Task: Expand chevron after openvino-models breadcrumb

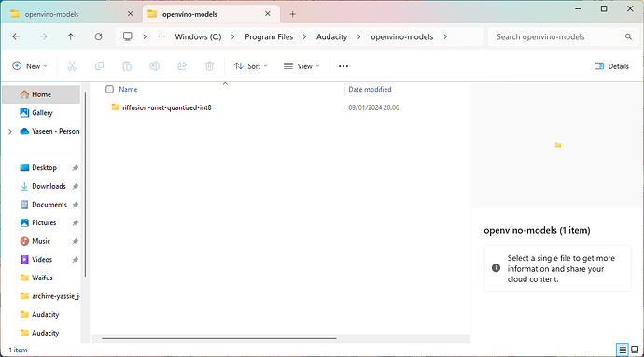Action: pos(445,36)
